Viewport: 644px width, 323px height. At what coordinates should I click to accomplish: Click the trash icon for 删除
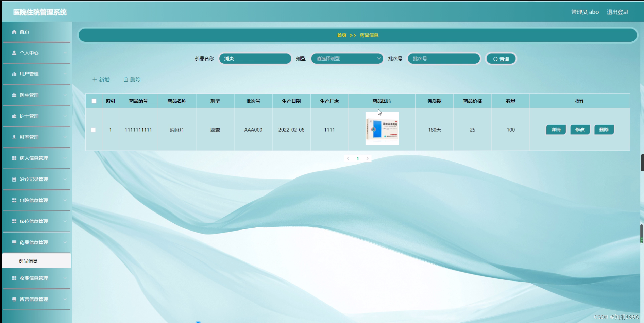click(x=126, y=79)
